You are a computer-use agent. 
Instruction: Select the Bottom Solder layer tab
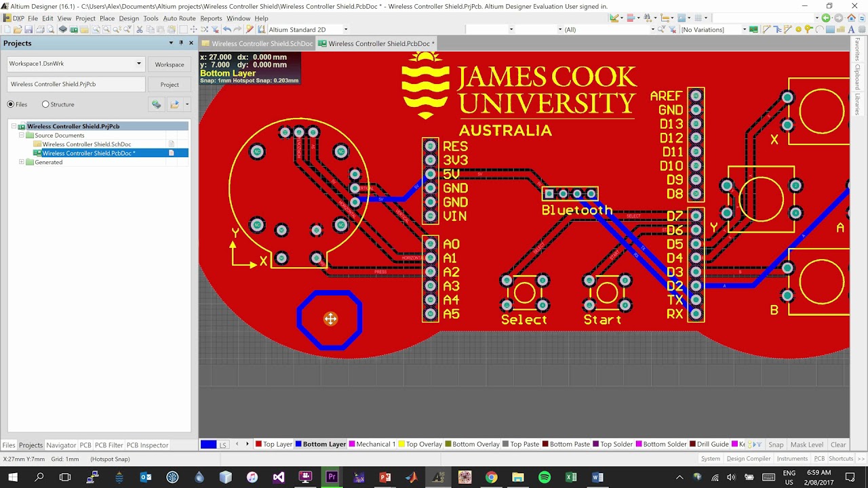(x=660, y=445)
